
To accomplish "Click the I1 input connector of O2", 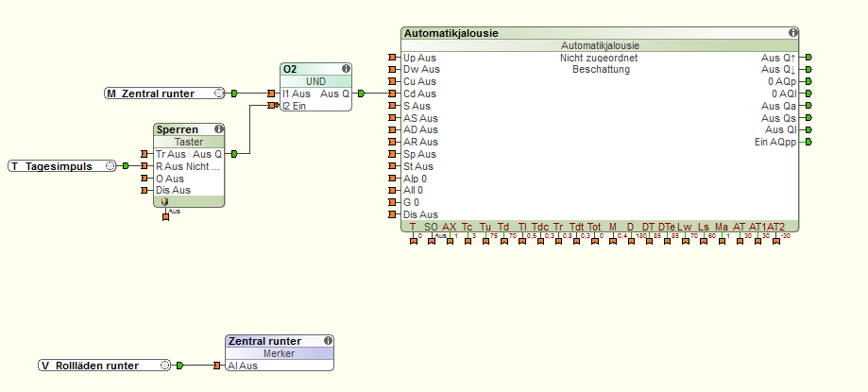I will (271, 94).
